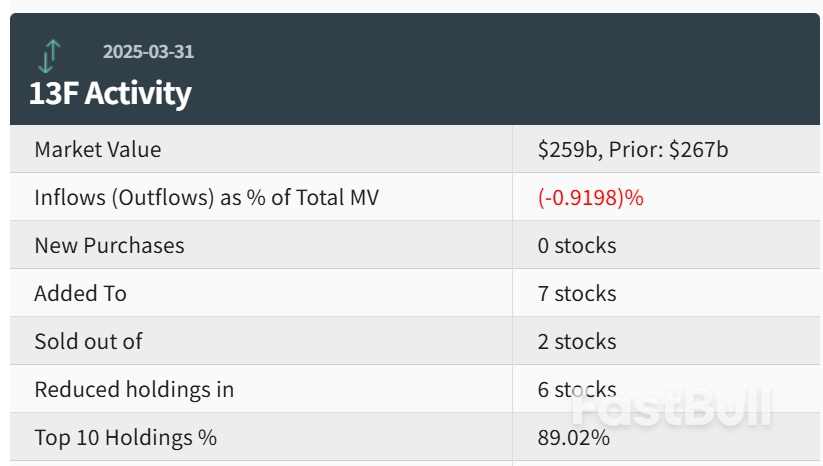Select the Inflows (Outflows) as % label
This screenshot has width=823, height=466.
(206, 198)
